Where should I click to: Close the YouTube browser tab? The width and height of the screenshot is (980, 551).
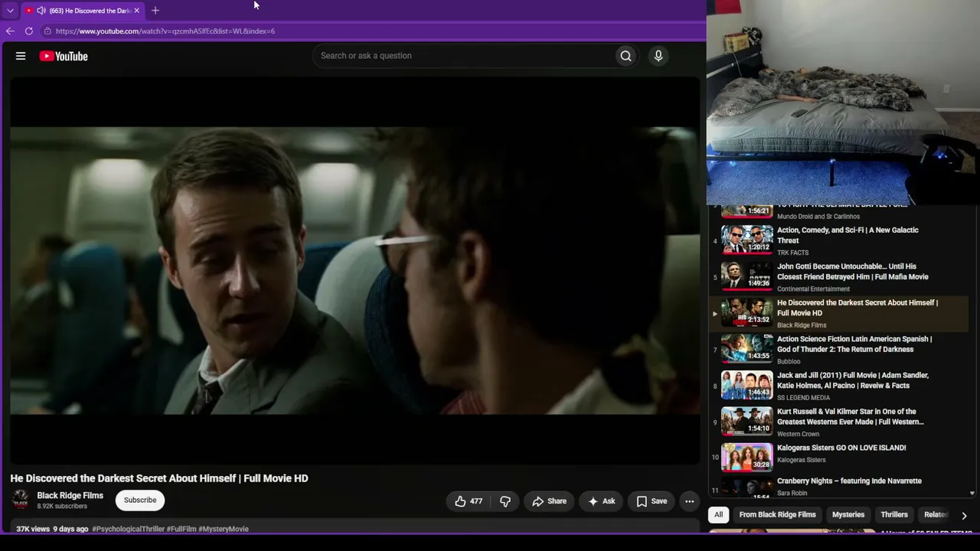click(x=136, y=11)
